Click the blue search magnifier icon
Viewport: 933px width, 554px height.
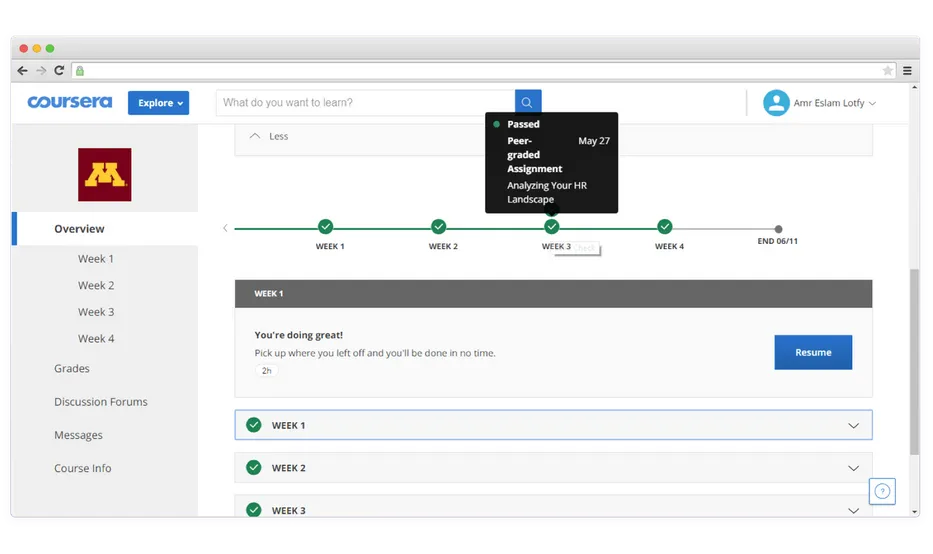pos(528,102)
